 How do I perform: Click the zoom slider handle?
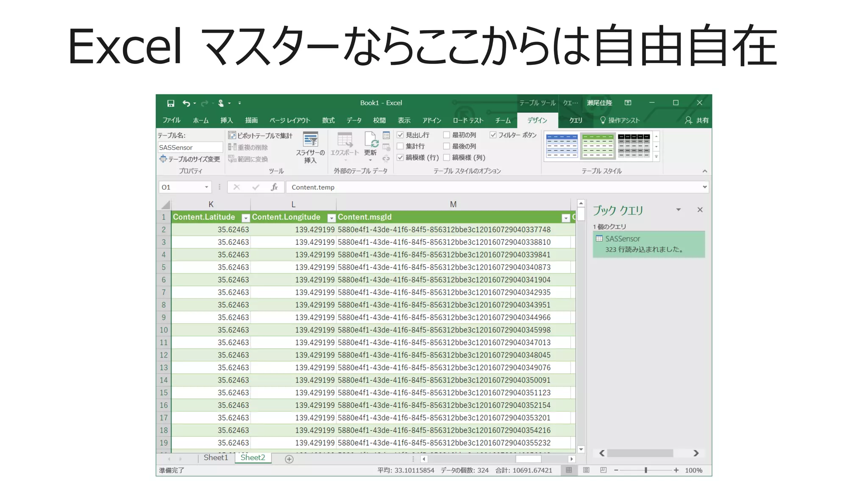point(645,470)
